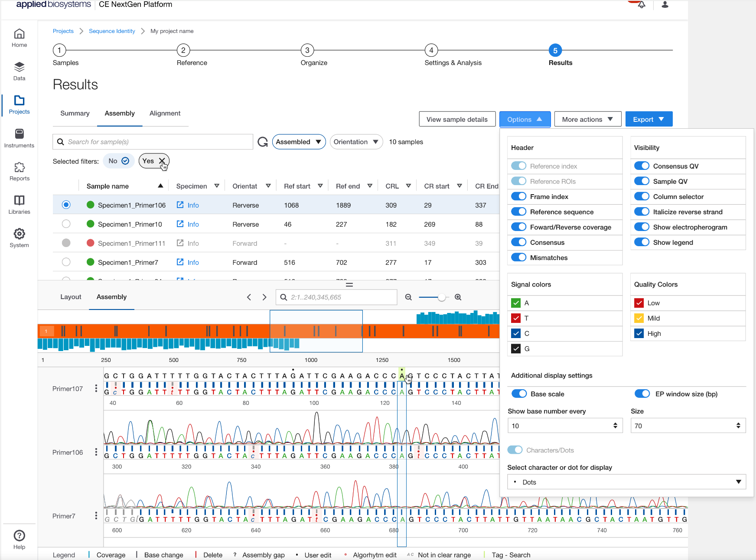
Task: Open the Assembled filter dropdown
Action: coord(299,142)
